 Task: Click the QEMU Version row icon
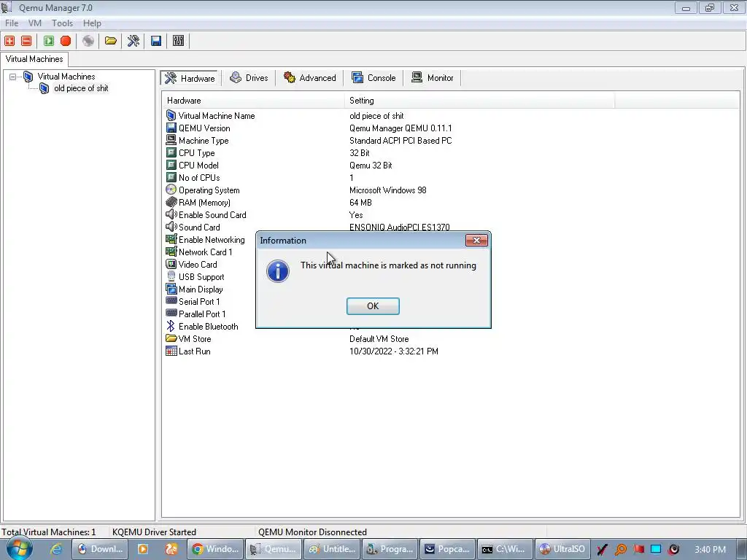coord(171,128)
